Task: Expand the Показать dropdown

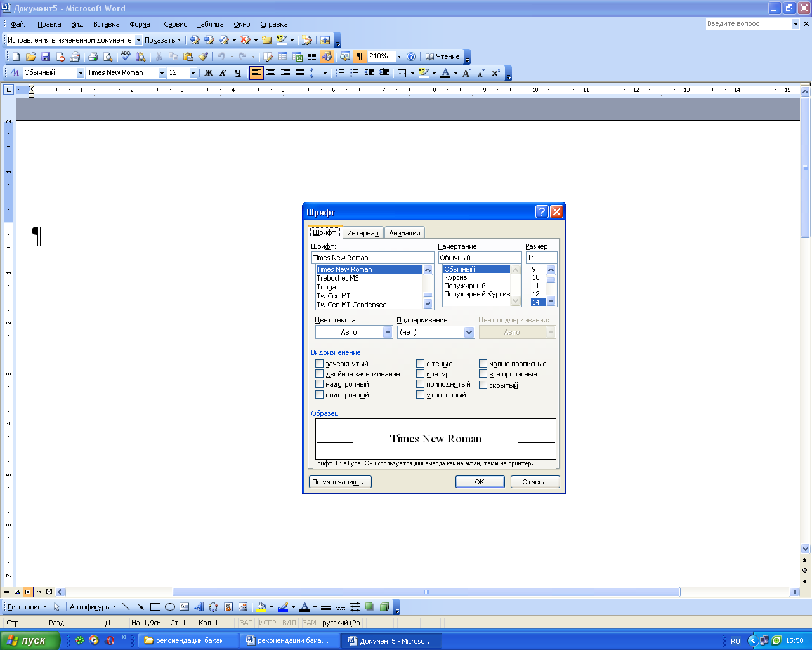Action: coord(162,40)
